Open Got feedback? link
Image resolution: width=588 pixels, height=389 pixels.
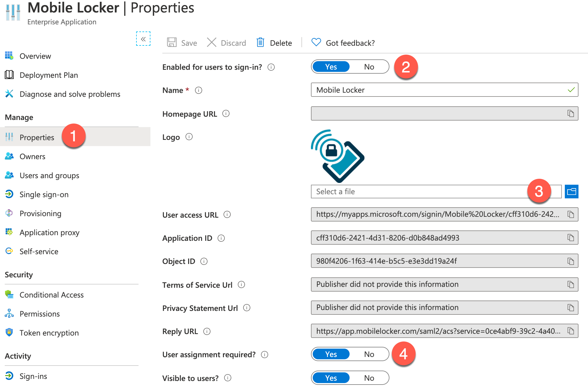[350, 43]
